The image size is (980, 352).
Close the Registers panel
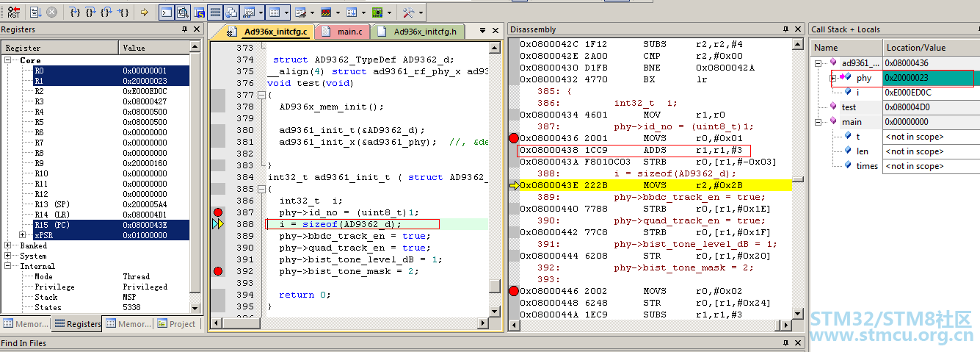pos(196,29)
